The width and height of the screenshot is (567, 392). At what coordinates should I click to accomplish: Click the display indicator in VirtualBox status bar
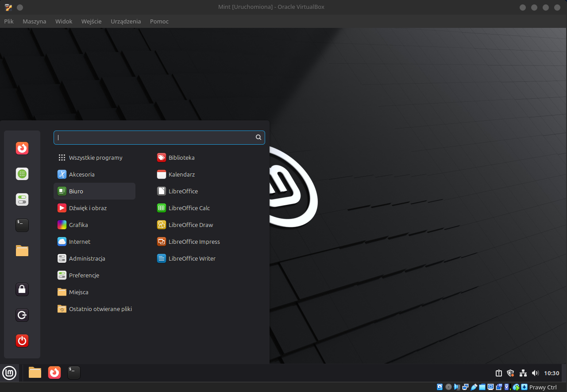(490, 387)
